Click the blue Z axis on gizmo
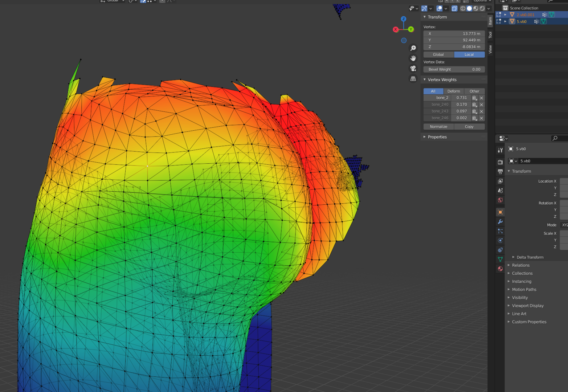568x392 pixels. coord(404,19)
